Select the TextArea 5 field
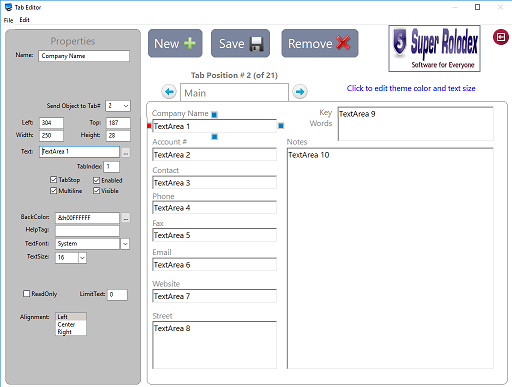Viewport: 512px width, 387px height. [214, 235]
